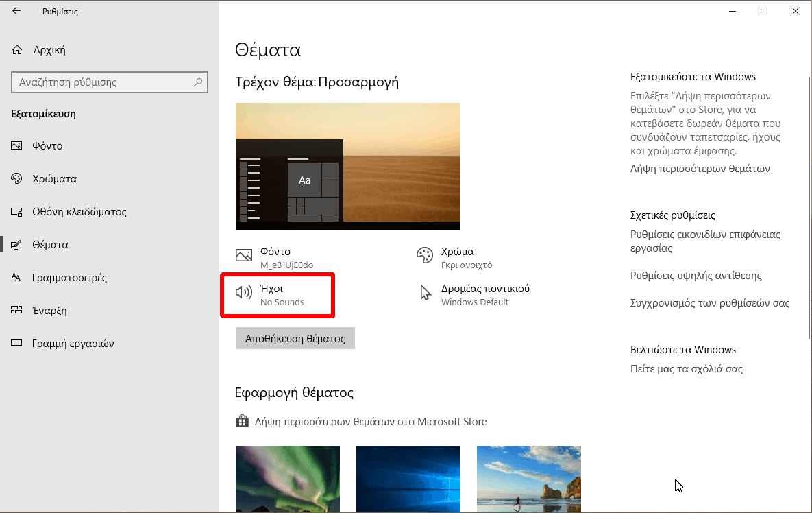This screenshot has height=513, width=812.
Task: Click the background picture icon under preview
Action: 244,255
